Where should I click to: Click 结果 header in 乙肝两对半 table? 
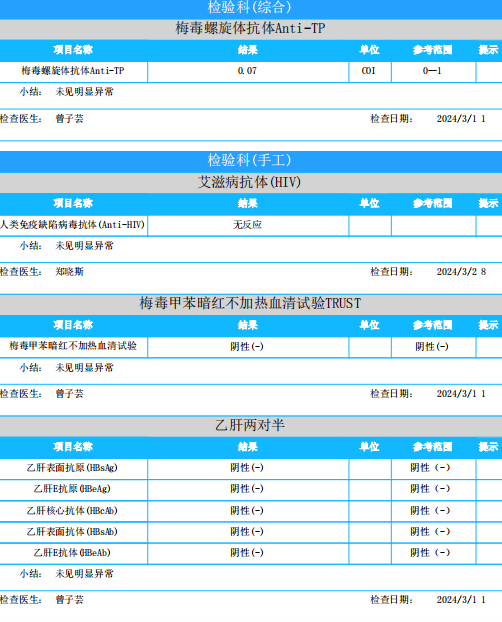[248, 447]
